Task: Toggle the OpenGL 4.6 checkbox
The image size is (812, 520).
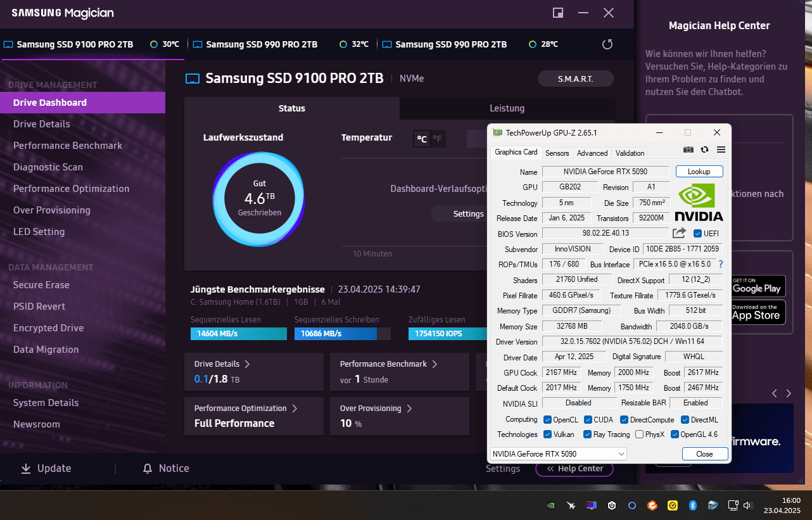Action: [675, 434]
